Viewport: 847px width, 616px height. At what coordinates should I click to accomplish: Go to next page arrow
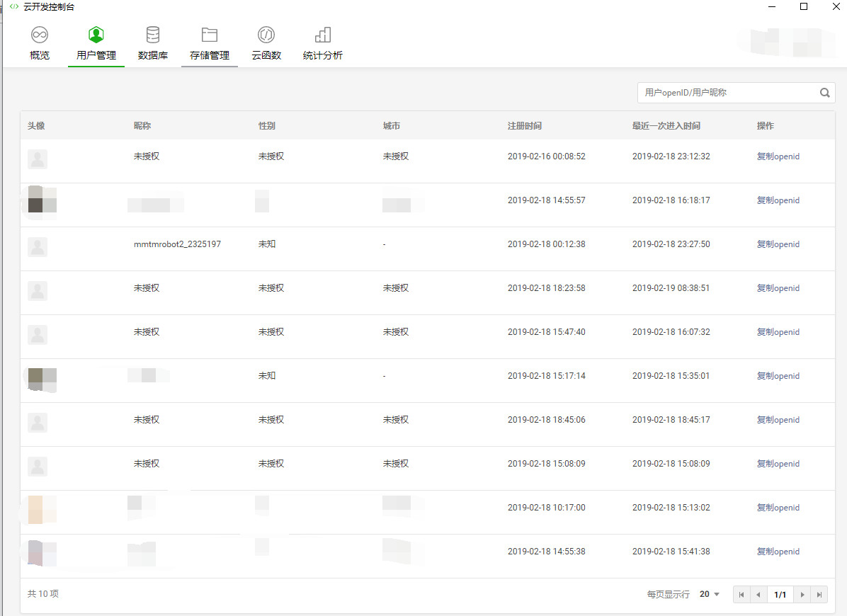pos(802,595)
